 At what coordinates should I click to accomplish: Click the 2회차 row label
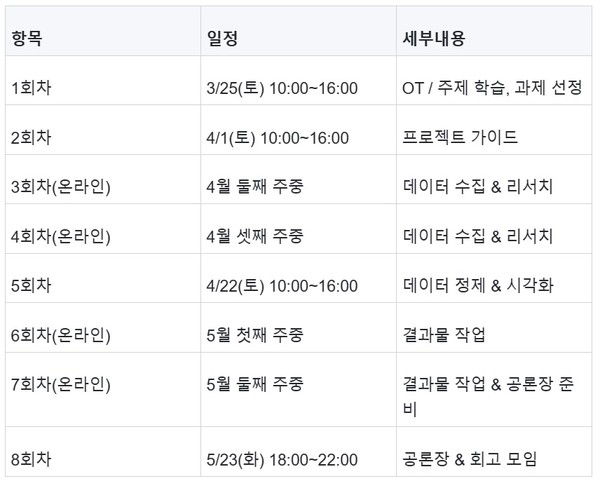coord(30,137)
